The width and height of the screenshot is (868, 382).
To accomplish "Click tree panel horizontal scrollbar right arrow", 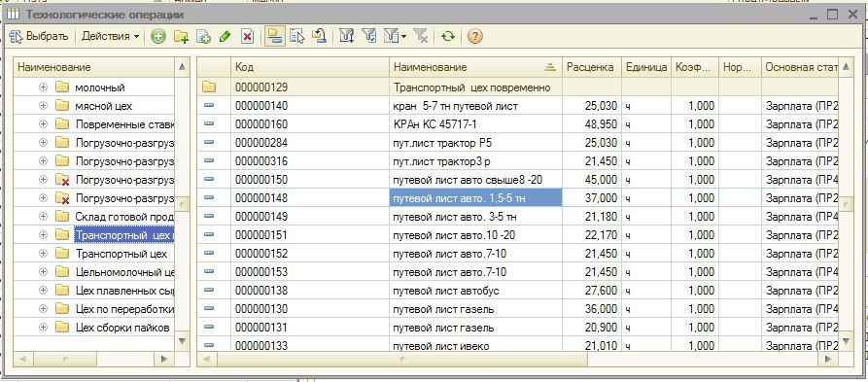I will click(164, 360).
